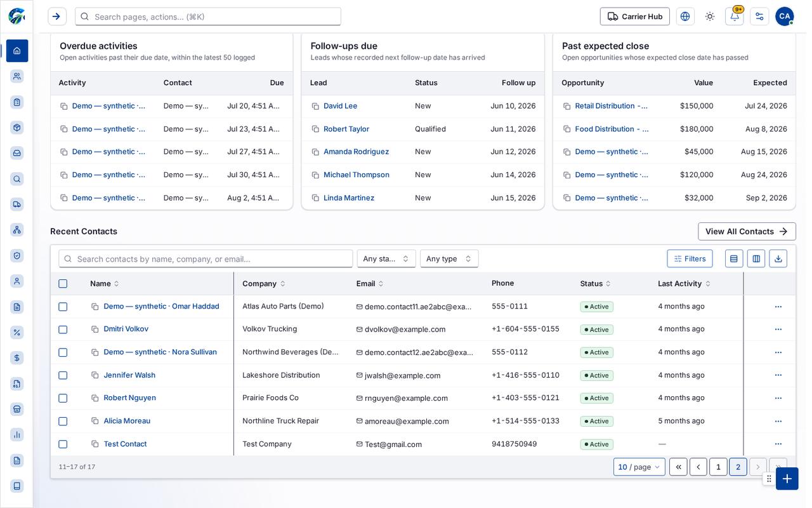Check the box for Jennifer Walsh row
The image size is (812, 508).
pyautogui.click(x=63, y=375)
